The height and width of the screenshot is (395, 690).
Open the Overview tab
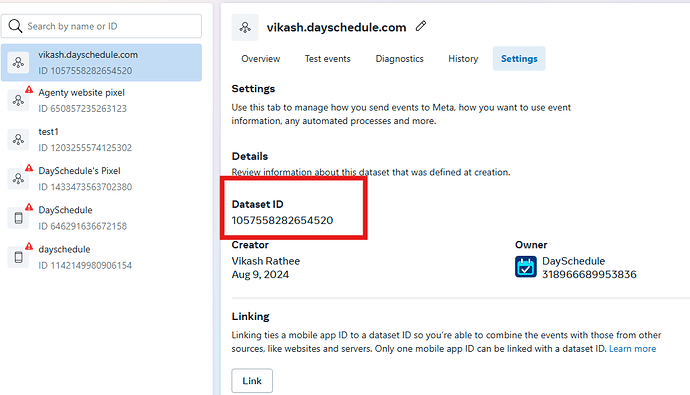261,59
